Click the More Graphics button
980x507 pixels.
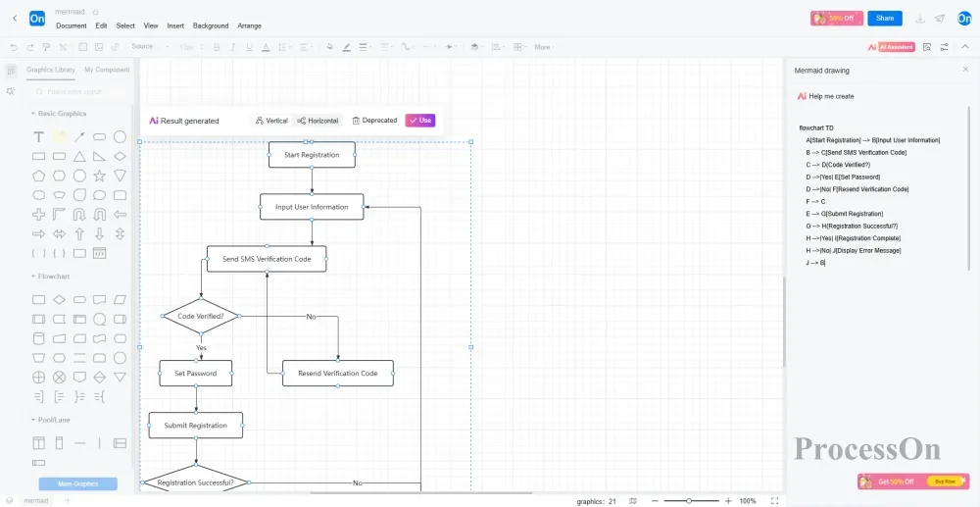(x=78, y=483)
